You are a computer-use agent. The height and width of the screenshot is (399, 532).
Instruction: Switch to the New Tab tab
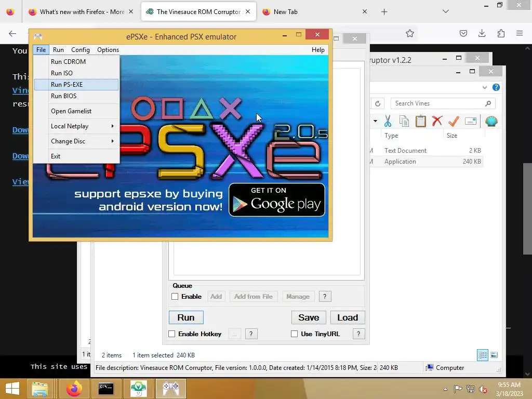click(314, 12)
